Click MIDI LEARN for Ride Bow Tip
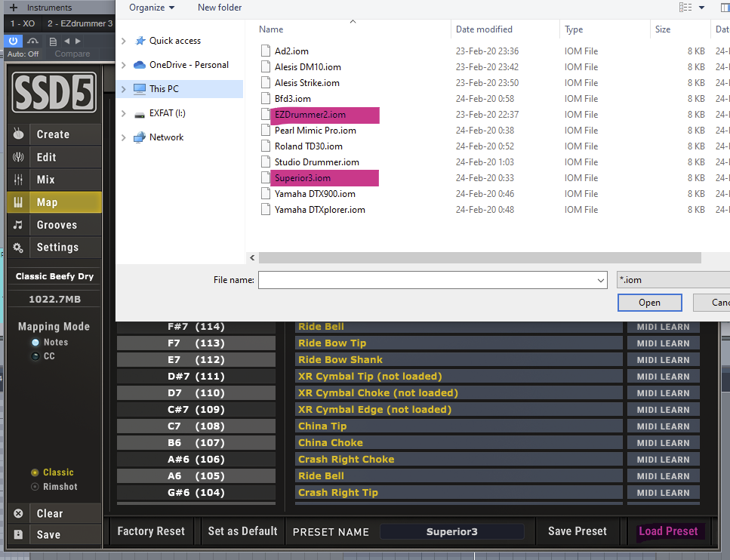Screen dimensions: 730x560 coord(663,343)
